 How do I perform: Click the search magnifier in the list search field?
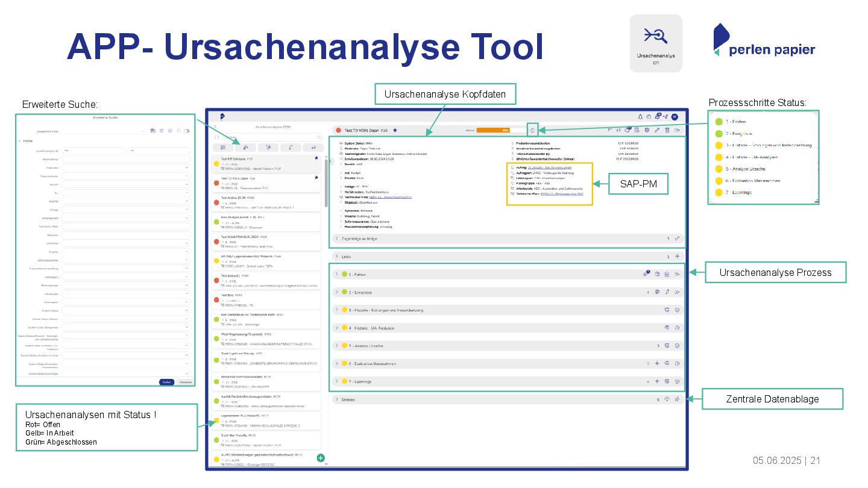[x=319, y=137]
